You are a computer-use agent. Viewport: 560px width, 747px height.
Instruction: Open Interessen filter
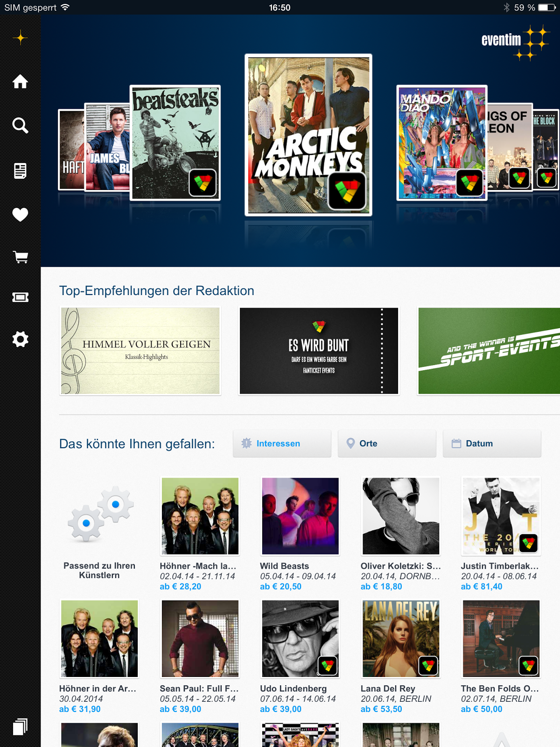tap(282, 444)
